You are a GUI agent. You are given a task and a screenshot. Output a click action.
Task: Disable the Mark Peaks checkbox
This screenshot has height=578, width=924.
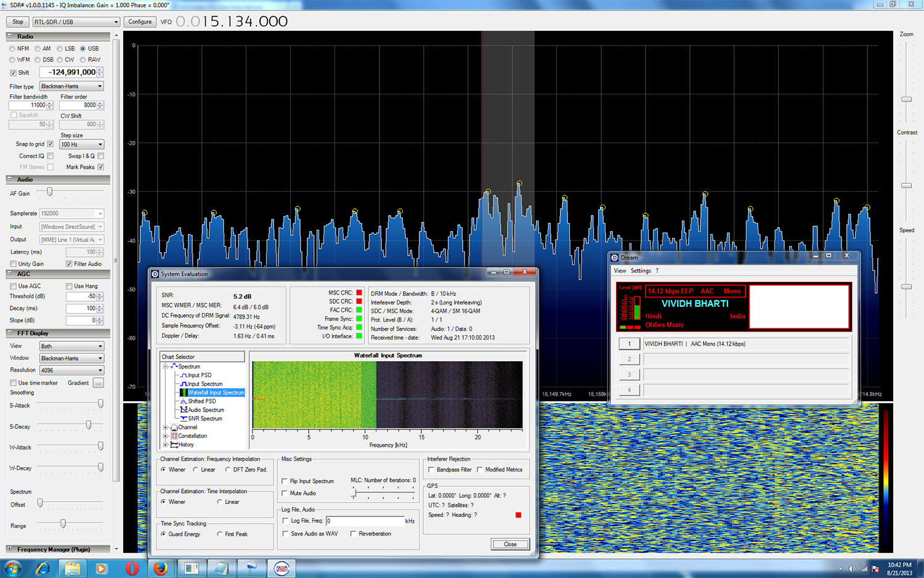100,167
